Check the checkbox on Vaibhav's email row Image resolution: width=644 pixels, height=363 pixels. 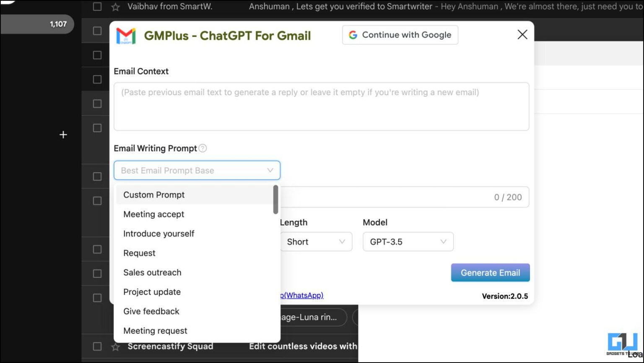pos(97,7)
